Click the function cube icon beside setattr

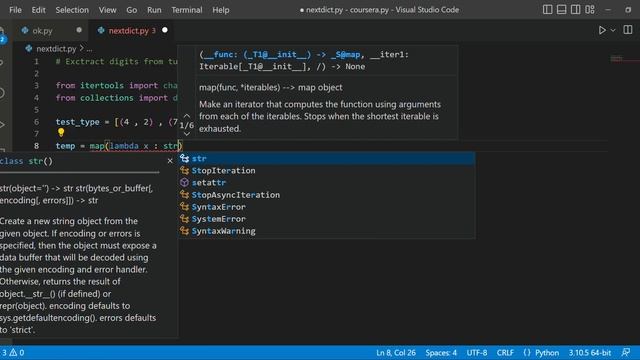tap(184, 182)
